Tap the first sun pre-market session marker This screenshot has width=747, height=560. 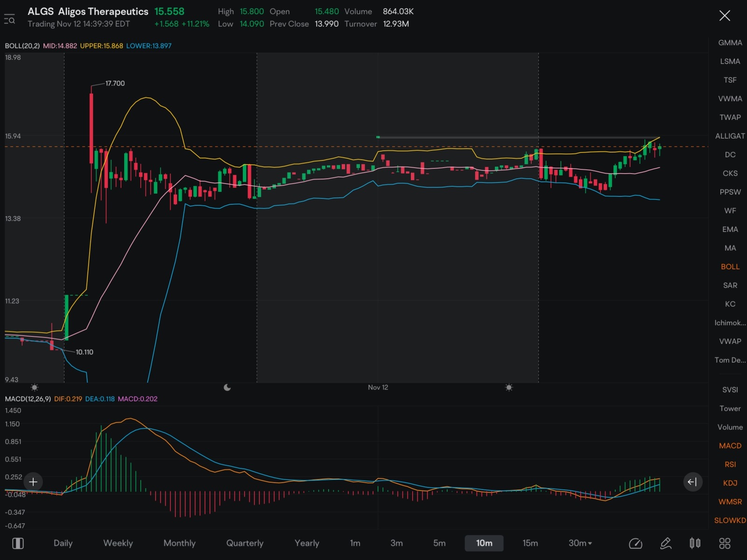click(x=35, y=387)
